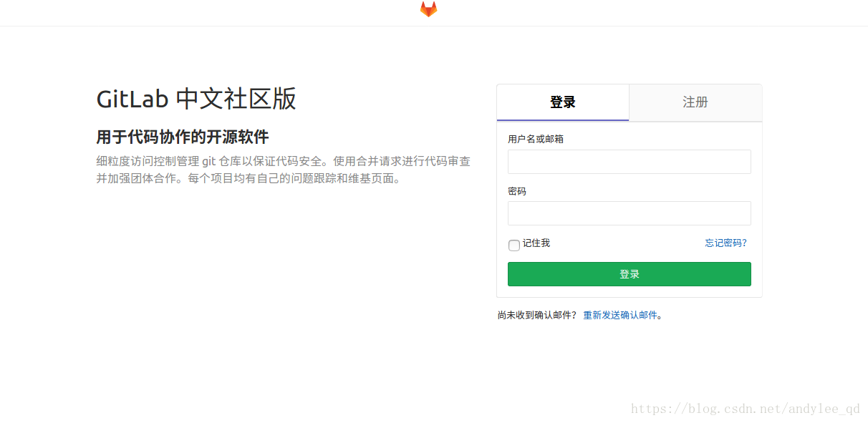Click the 用户名或邮箱 label
Image resolution: width=868 pixels, height=423 pixels.
[536, 139]
